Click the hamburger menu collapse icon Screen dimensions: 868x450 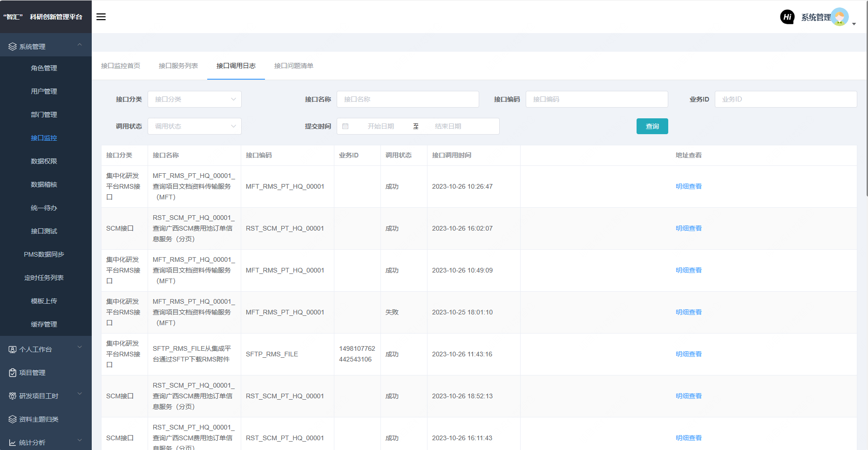coord(101,17)
